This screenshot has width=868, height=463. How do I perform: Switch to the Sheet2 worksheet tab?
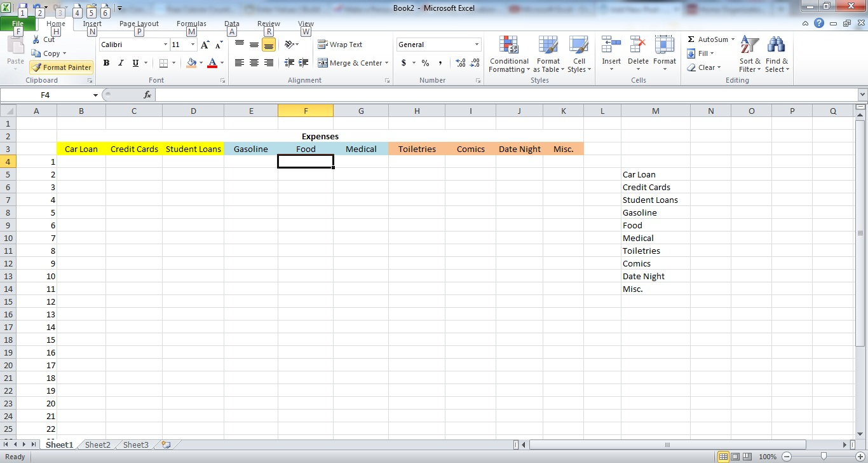point(97,445)
